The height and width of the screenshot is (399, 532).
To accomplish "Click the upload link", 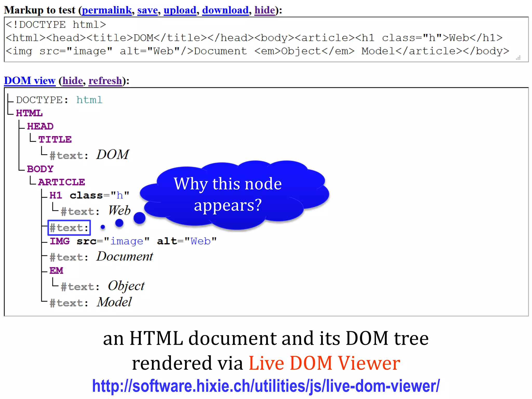I will (x=180, y=10).
